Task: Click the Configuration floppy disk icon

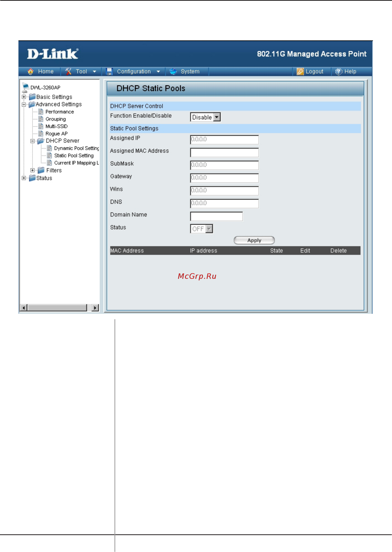Action: pos(109,72)
